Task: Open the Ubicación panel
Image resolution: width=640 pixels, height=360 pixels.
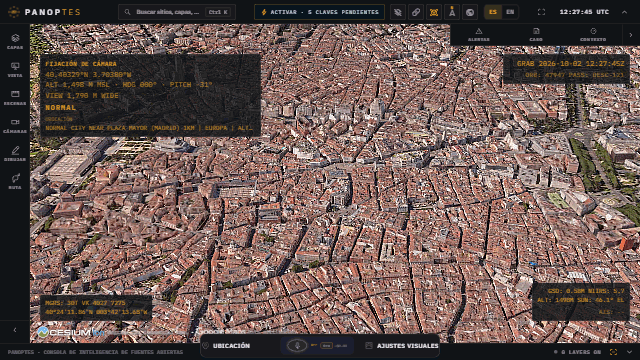Action: pyautogui.click(x=227, y=346)
